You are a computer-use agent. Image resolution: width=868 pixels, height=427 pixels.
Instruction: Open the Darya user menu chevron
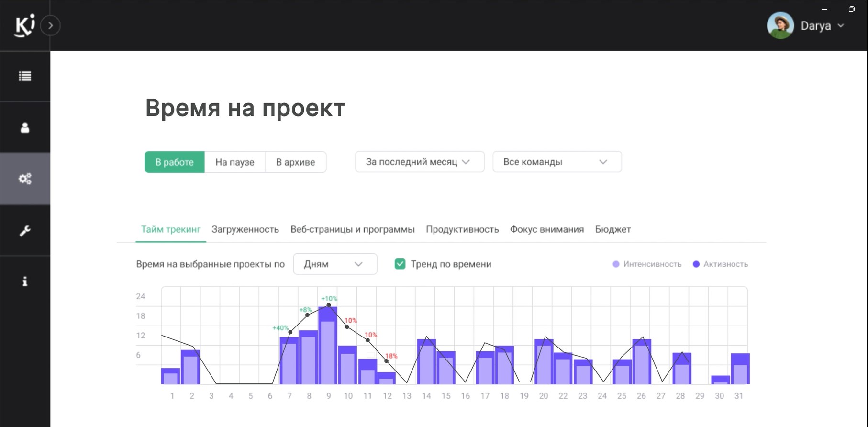(x=841, y=26)
